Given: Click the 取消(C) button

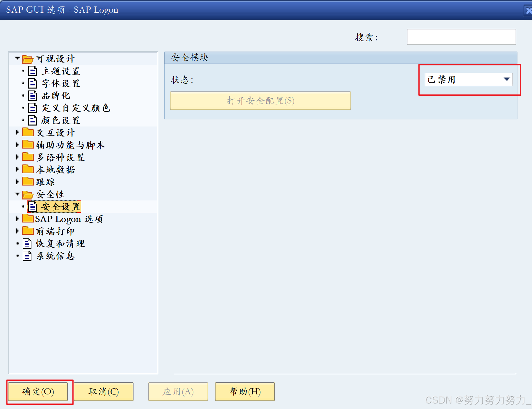Looking at the screenshot, I should click(x=104, y=391).
